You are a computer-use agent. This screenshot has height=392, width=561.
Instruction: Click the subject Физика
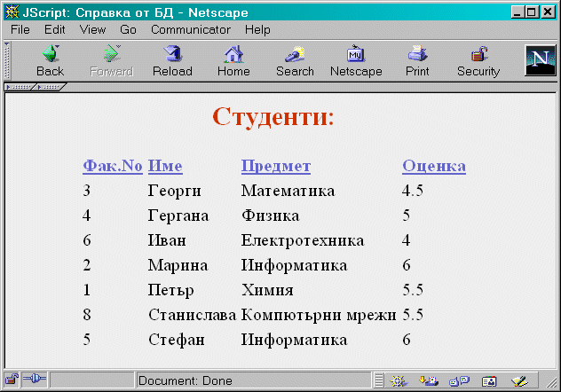(x=271, y=216)
